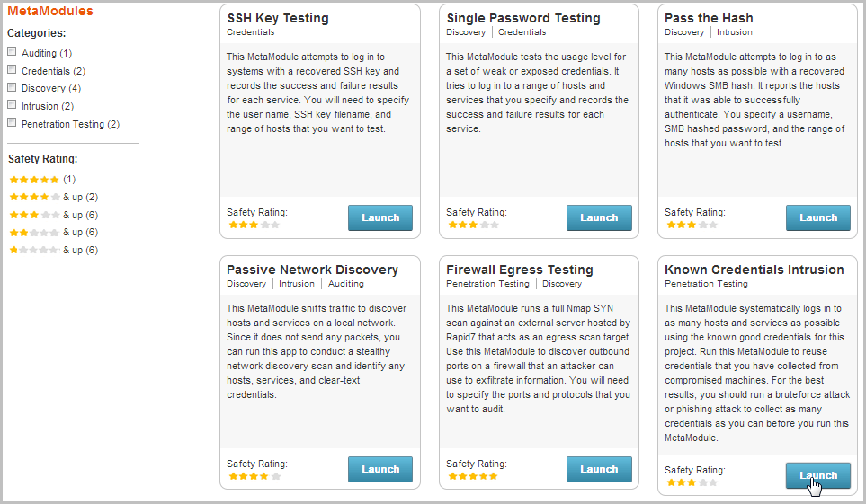Screen dimensions: 866x504
Task: Click the SSH Key Testing safety rating stars
Action: coord(254,225)
